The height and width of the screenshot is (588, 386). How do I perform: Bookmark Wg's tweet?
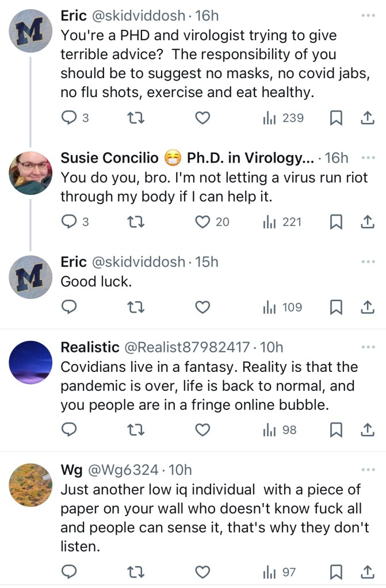pyautogui.click(x=336, y=572)
